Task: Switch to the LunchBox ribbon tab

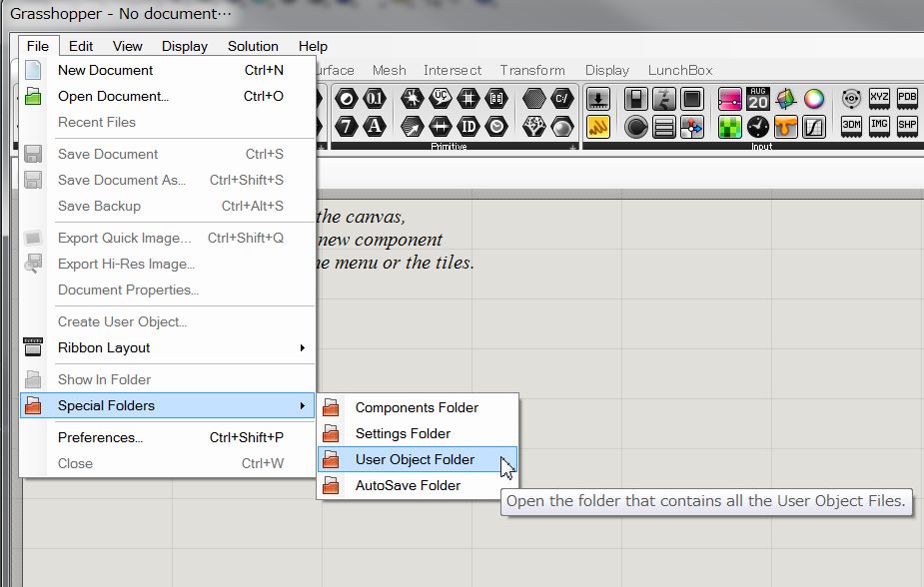Action: pos(680,70)
